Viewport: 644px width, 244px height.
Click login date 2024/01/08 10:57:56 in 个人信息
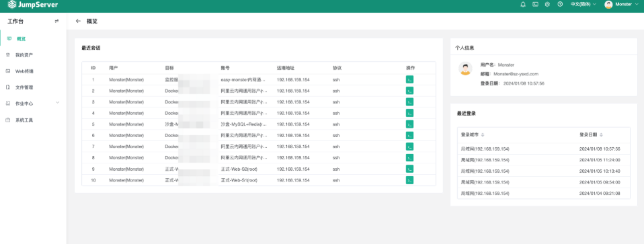(x=524, y=83)
